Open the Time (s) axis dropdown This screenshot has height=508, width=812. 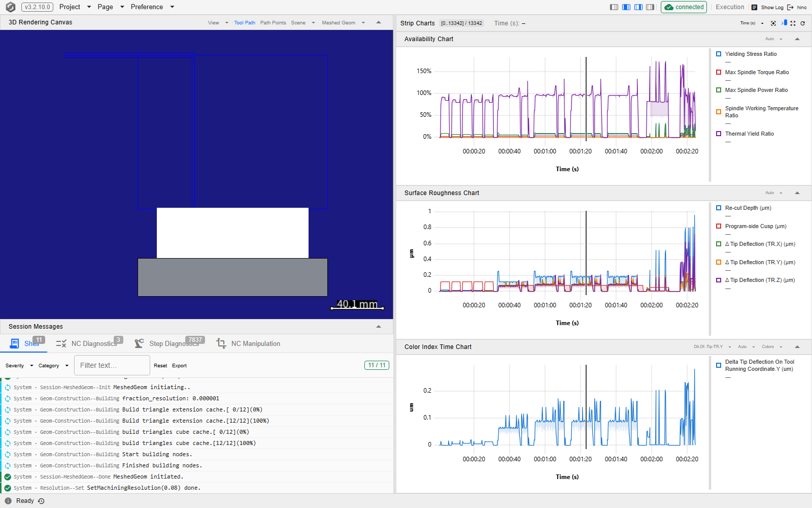(752, 23)
